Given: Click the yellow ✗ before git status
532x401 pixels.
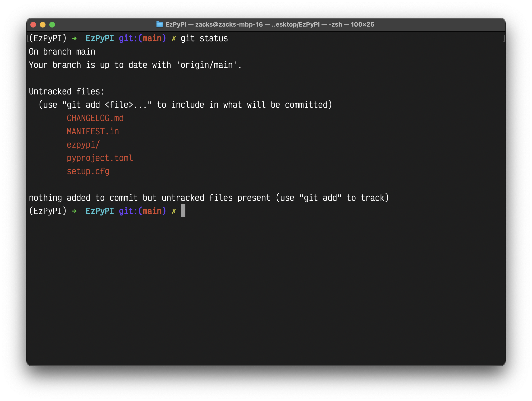Looking at the screenshot, I should coord(173,38).
